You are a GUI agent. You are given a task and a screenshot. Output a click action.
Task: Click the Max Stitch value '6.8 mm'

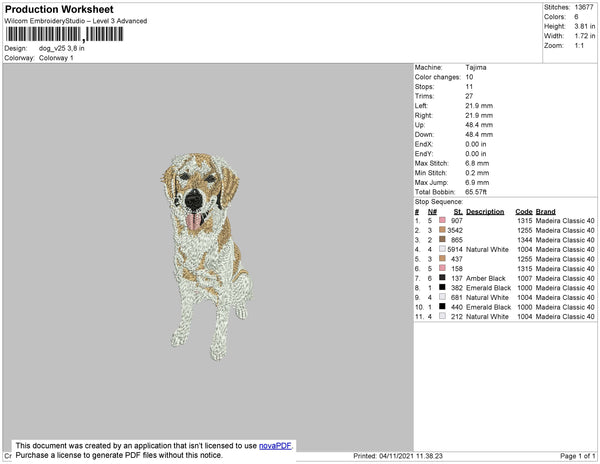coord(477,163)
